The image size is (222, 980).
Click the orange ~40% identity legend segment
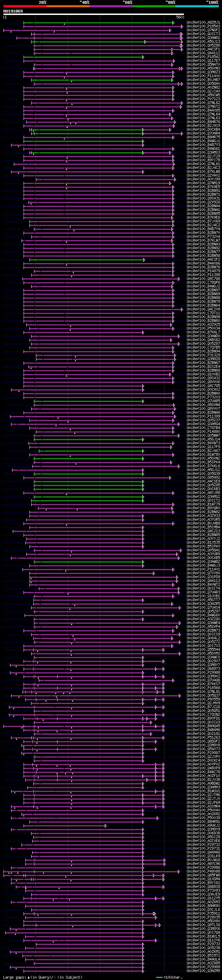coord(68,6)
